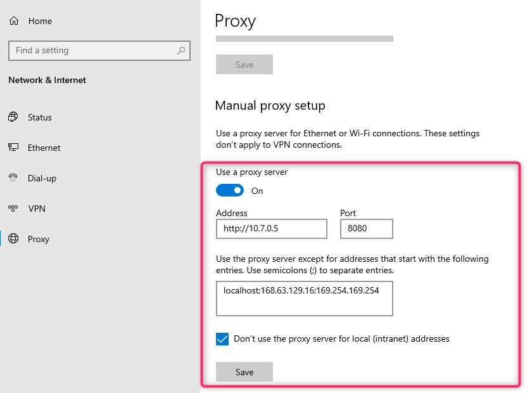Click the search magnifier icon
532x393 pixels.
(x=181, y=51)
